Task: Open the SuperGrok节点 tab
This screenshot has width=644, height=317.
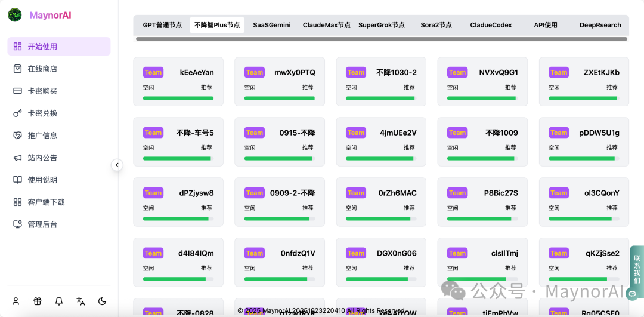Action: [x=381, y=25]
